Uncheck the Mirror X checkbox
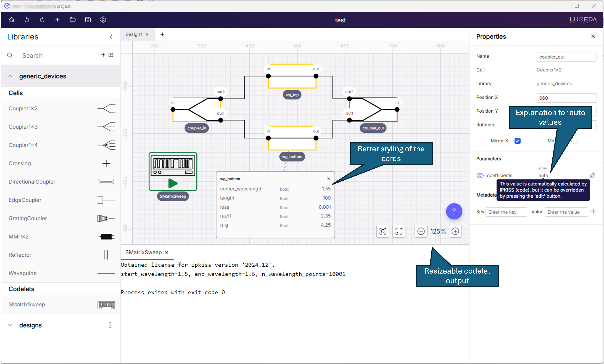604x364 pixels. pyautogui.click(x=517, y=141)
